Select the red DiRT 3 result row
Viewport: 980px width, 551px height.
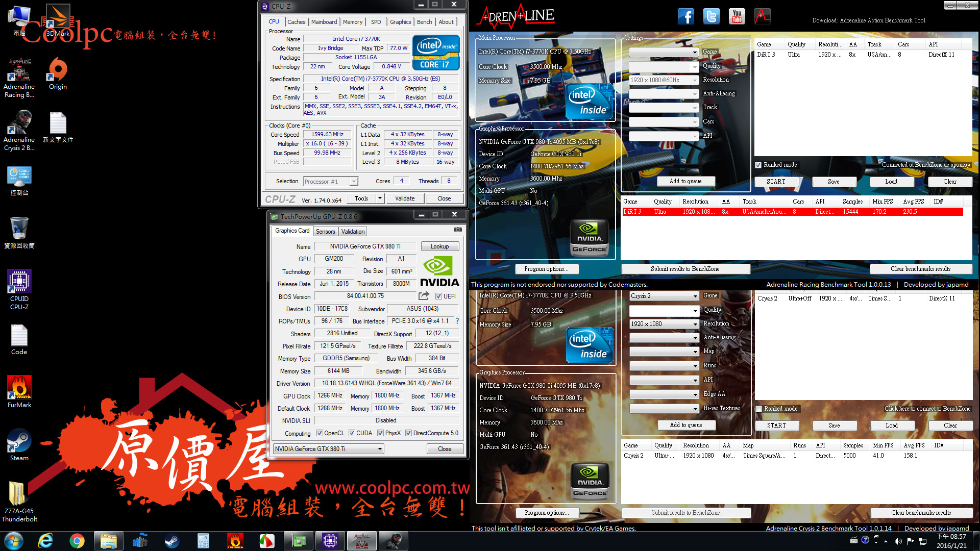793,212
